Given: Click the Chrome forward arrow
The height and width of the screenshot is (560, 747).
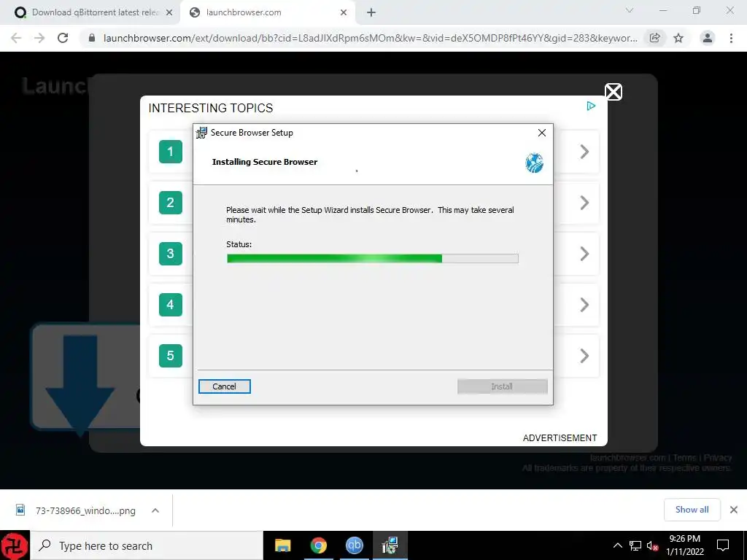Looking at the screenshot, I should point(39,38).
